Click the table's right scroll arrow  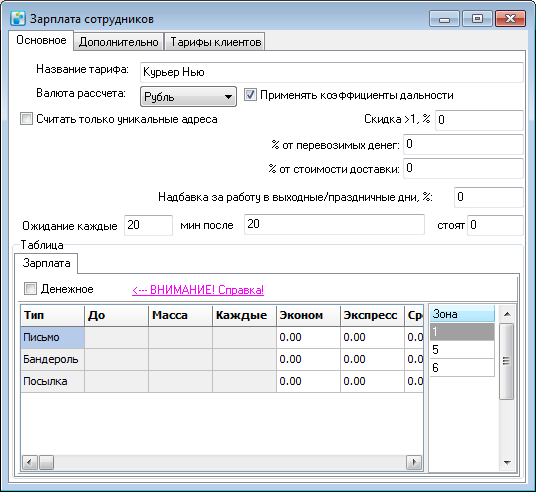coord(414,463)
